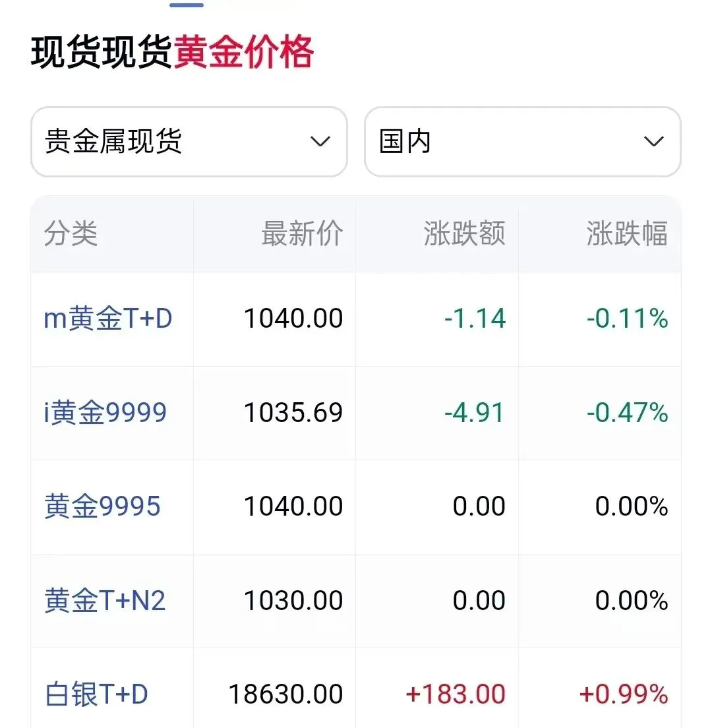
Task: Sort by the 涨跌幅 column header
Action: pos(627,233)
